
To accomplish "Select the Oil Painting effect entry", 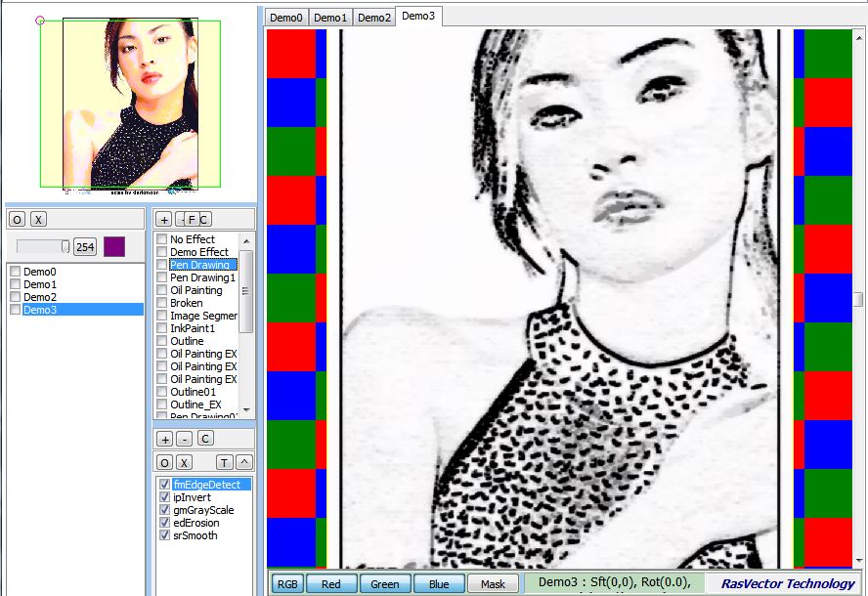I will (x=195, y=290).
